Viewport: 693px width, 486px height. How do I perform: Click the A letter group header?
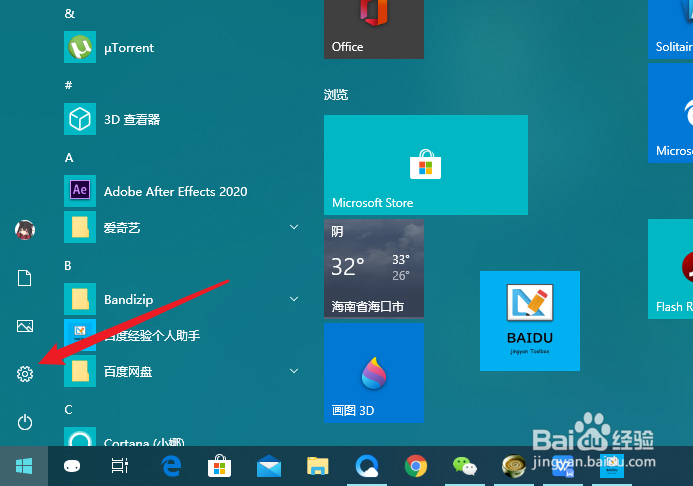click(69, 157)
